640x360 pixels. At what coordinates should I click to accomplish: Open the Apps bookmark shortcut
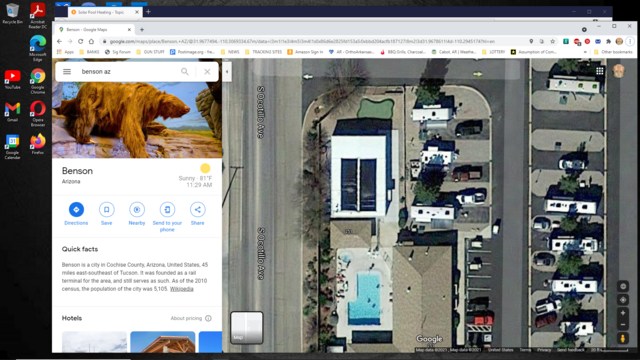click(x=65, y=52)
